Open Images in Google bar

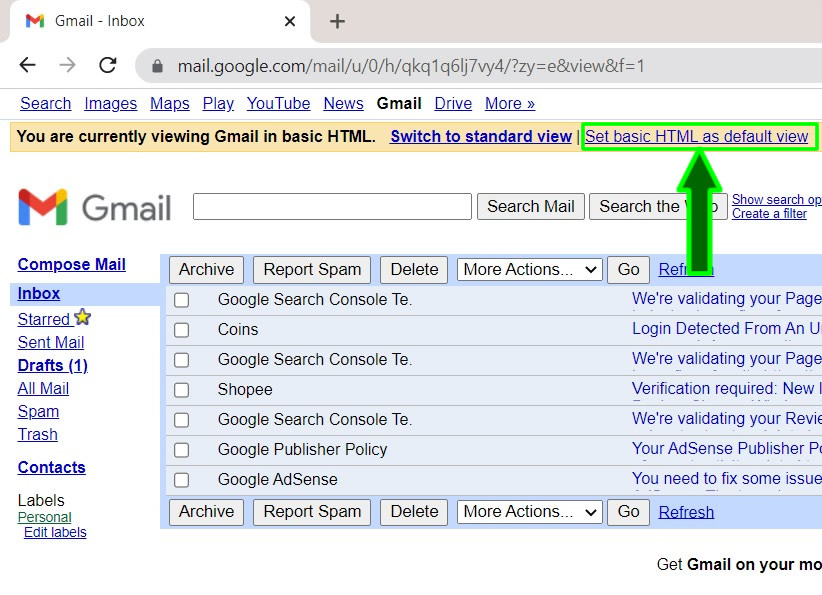tap(111, 104)
